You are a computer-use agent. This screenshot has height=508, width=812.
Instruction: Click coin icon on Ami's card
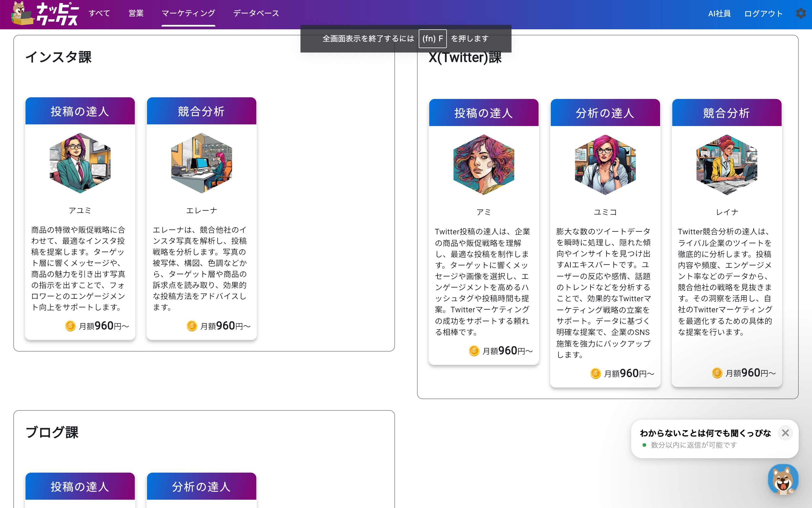(474, 351)
